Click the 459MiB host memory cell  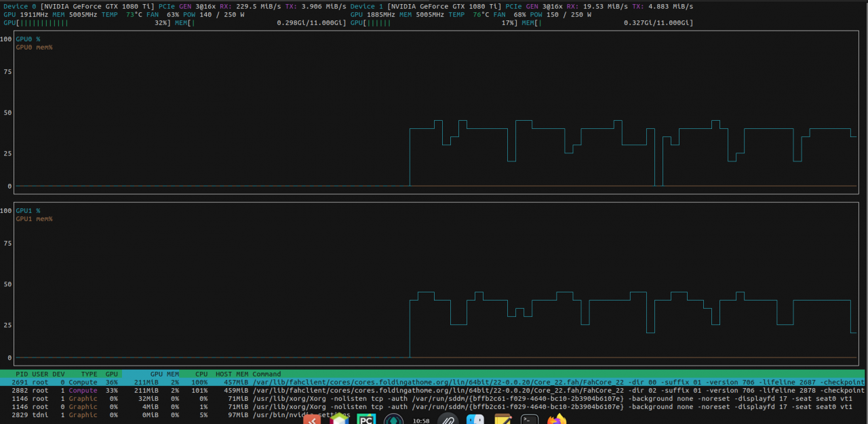(236, 390)
